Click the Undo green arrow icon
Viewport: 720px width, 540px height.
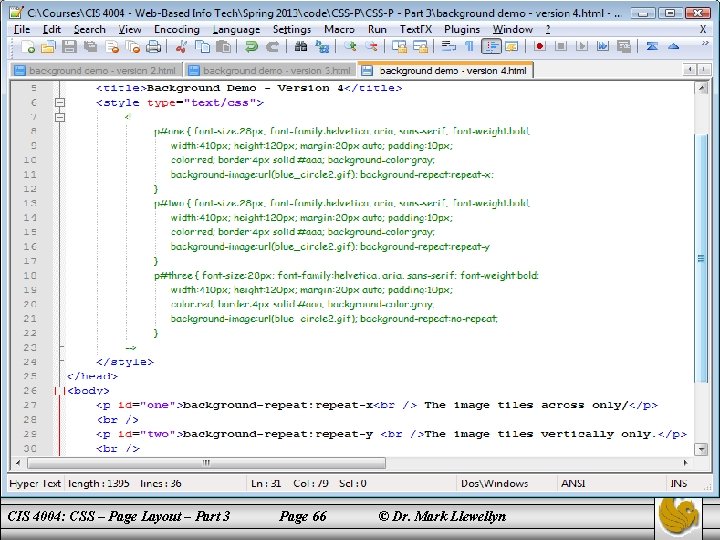click(251, 47)
